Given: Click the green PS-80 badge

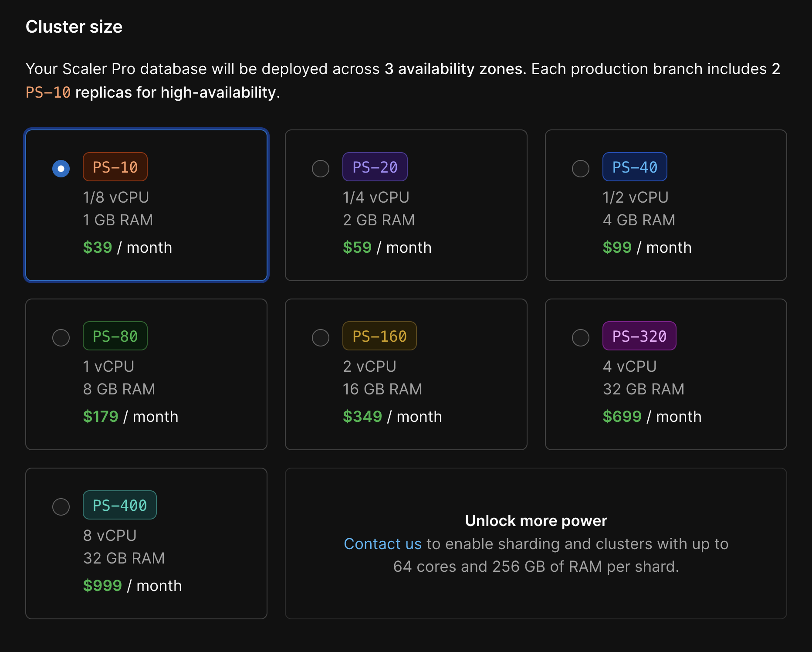Looking at the screenshot, I should (x=115, y=336).
